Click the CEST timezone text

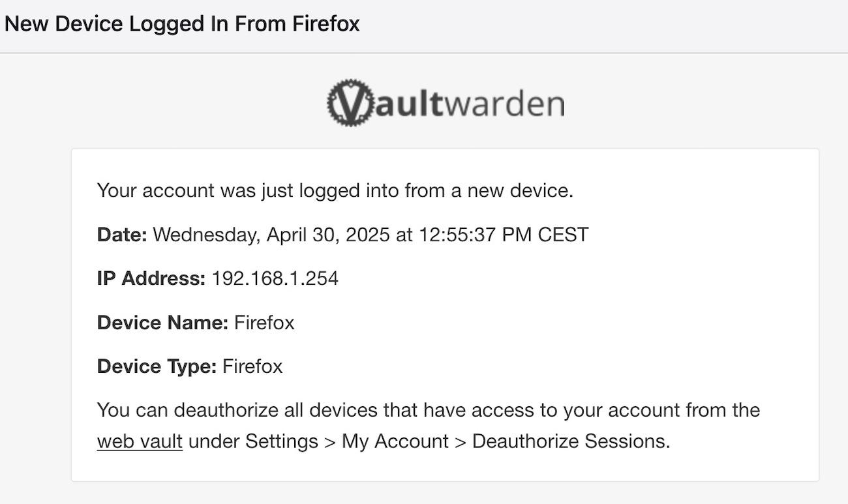[563, 235]
